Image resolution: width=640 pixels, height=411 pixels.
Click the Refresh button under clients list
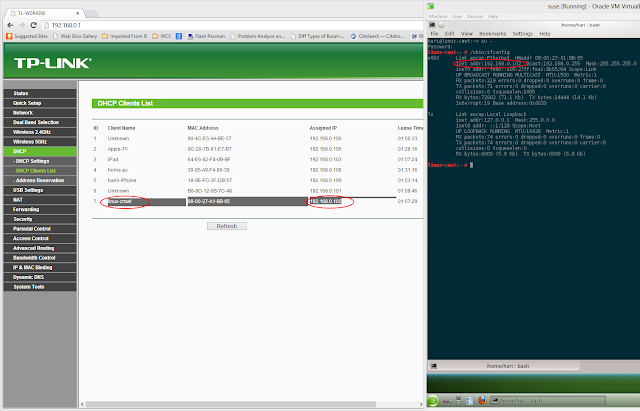pos(227,226)
